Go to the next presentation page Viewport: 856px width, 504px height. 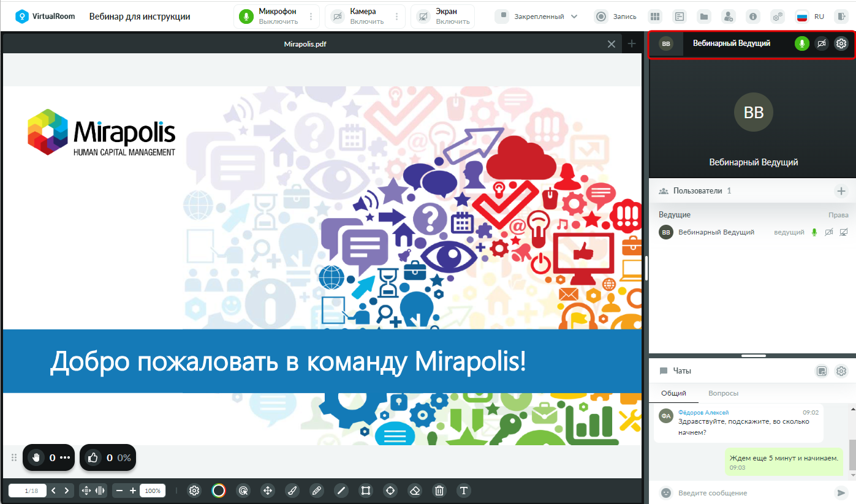(67, 491)
